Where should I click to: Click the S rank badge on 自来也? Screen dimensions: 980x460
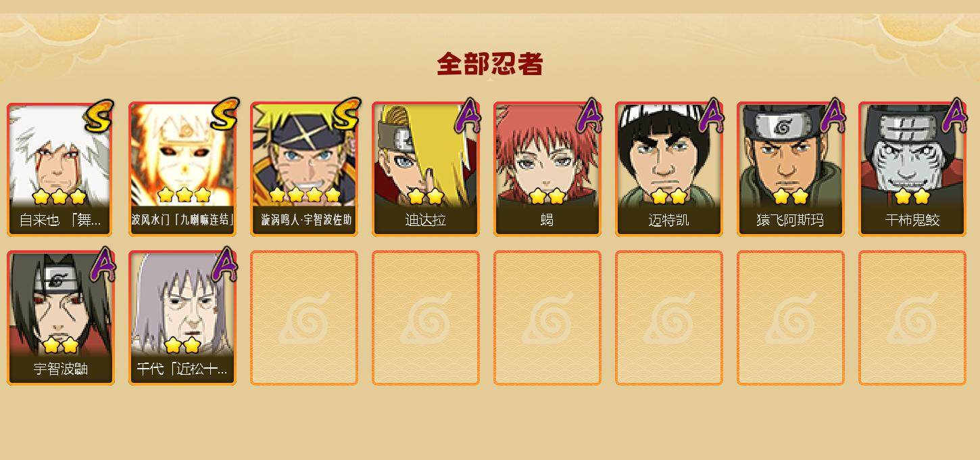(x=99, y=116)
